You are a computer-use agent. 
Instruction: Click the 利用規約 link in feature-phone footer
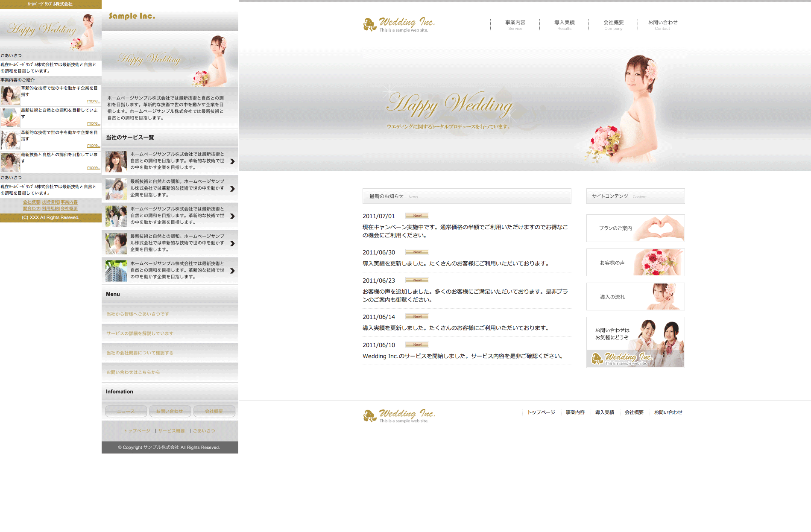50,209
